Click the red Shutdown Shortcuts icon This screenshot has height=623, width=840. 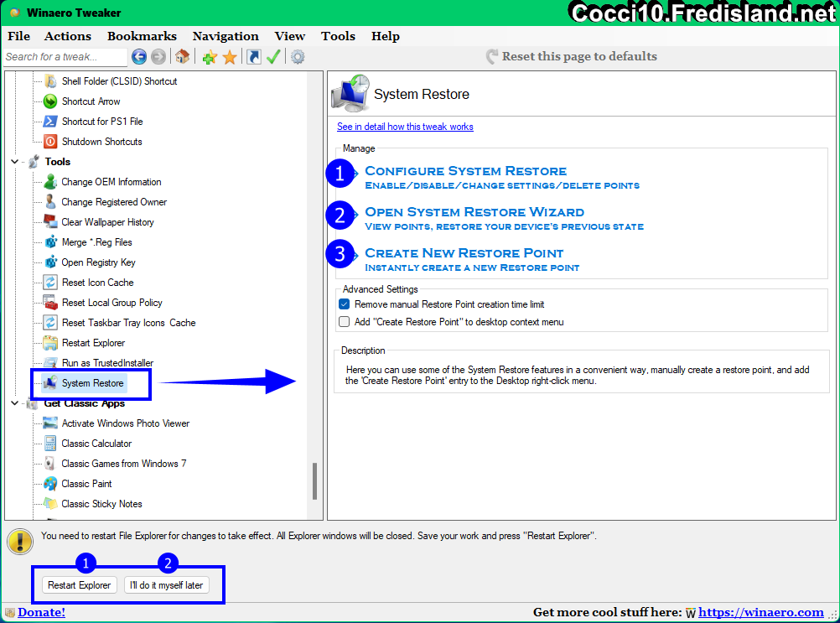click(50, 142)
